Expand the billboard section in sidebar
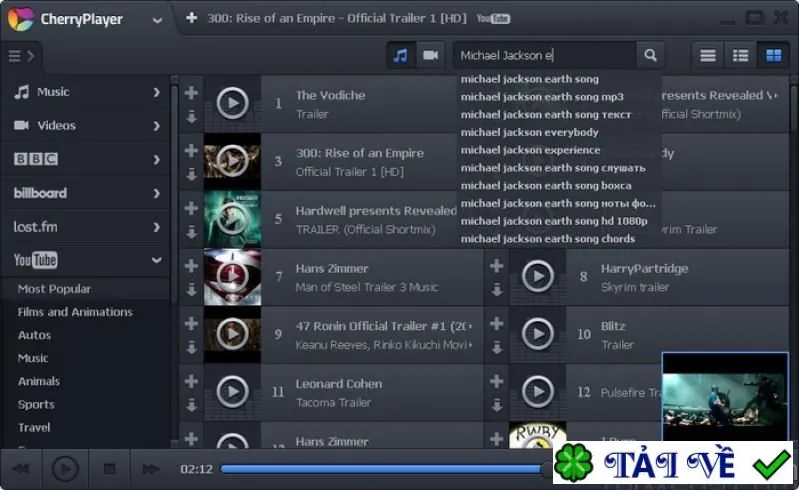 tap(156, 193)
